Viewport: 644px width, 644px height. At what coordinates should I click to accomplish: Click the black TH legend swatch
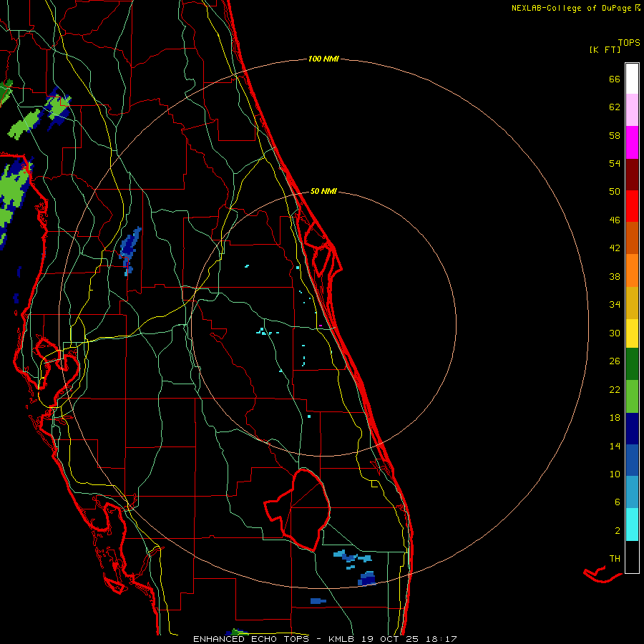pos(632,557)
